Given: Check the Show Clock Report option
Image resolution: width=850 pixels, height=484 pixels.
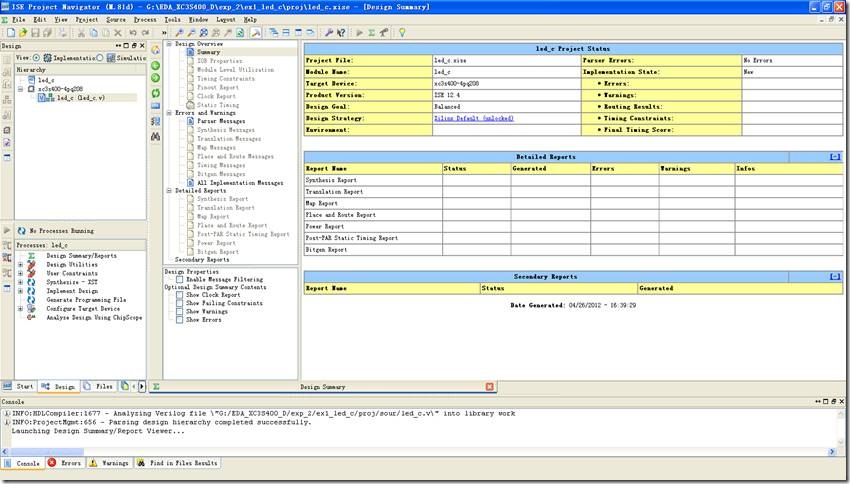Looking at the screenshot, I should click(x=180, y=295).
